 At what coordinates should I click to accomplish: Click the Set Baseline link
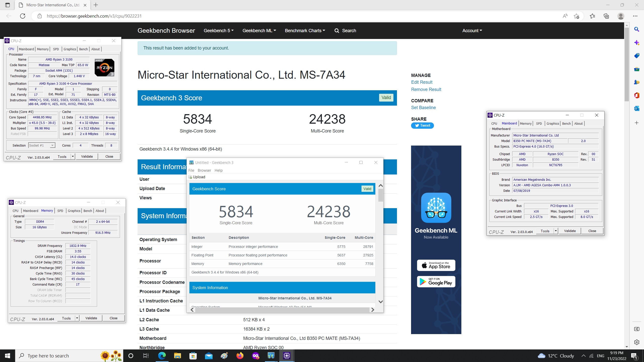[x=423, y=108]
